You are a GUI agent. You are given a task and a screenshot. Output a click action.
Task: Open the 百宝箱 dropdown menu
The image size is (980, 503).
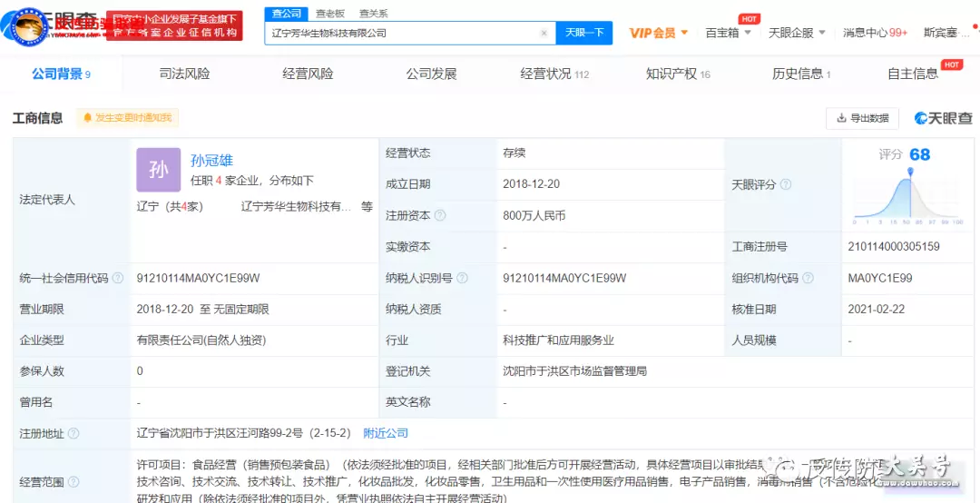point(728,33)
